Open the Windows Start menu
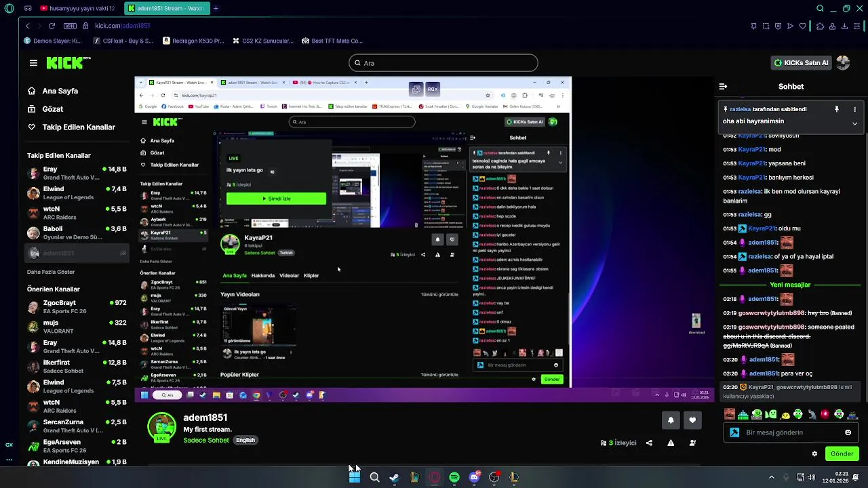This screenshot has width=868, height=488. click(x=354, y=477)
